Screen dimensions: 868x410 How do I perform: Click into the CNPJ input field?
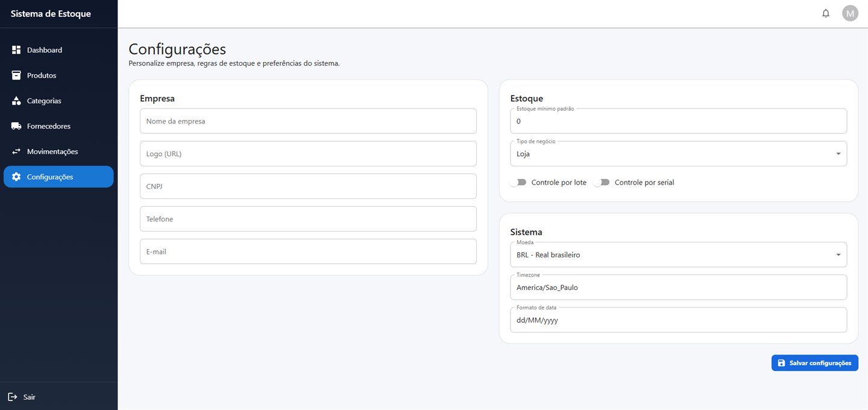click(308, 186)
